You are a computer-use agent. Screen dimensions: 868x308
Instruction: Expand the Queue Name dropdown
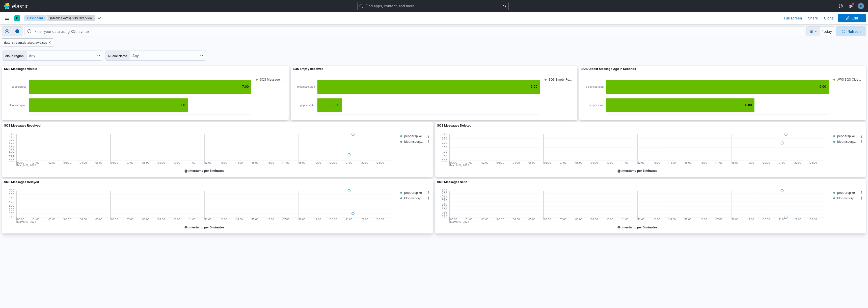[x=168, y=56]
